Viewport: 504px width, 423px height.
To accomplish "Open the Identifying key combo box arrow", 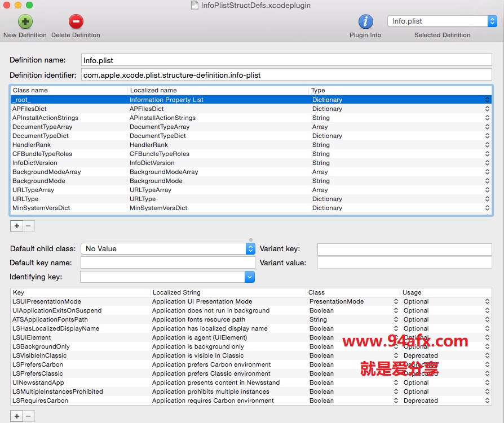I will click(x=249, y=277).
